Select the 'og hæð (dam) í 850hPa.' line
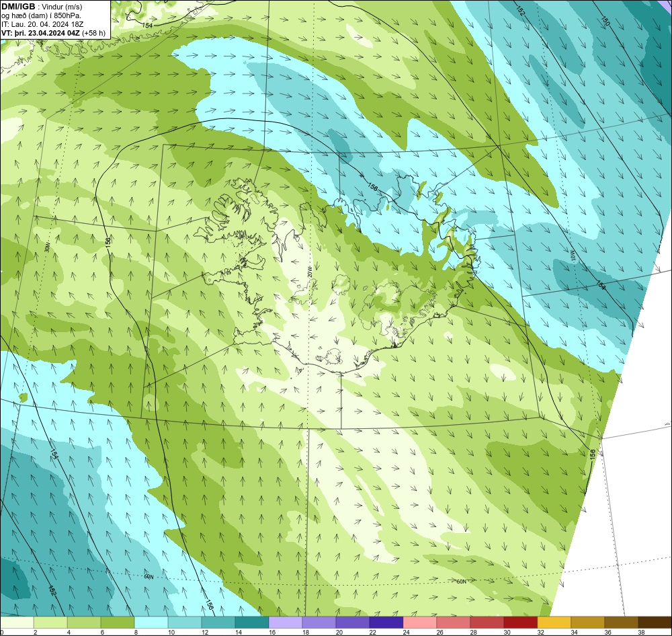The height and width of the screenshot is (636, 672). point(41,15)
